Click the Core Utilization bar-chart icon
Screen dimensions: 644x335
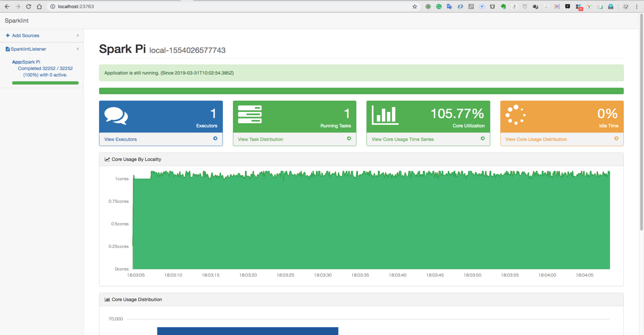[385, 115]
